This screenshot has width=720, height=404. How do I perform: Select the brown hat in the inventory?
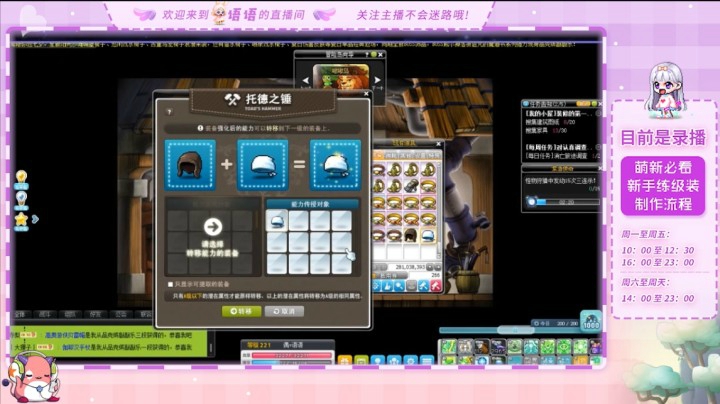click(411, 236)
